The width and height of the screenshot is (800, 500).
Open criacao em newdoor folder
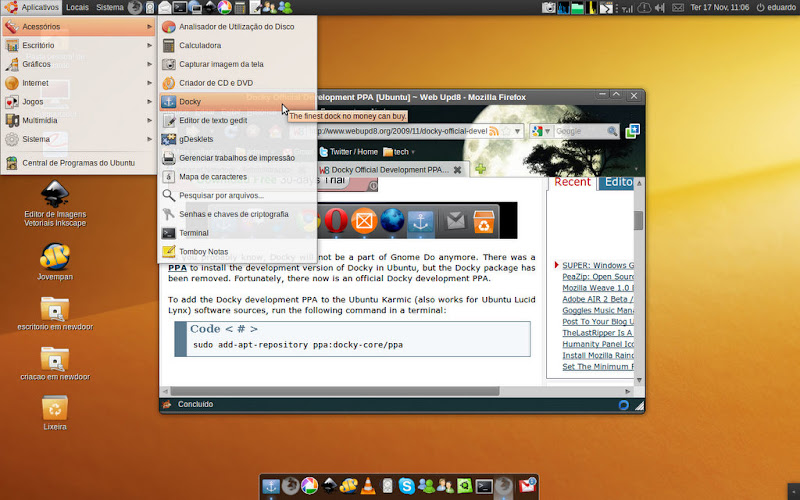[x=55, y=359]
